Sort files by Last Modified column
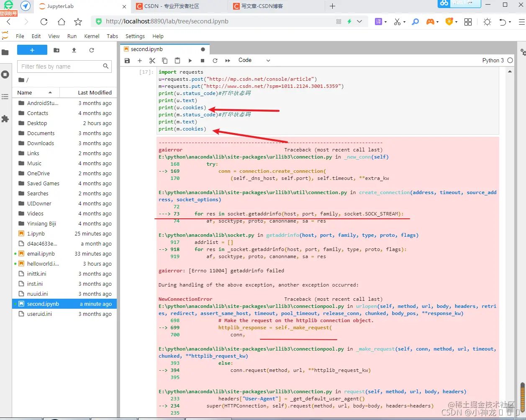 pos(88,92)
